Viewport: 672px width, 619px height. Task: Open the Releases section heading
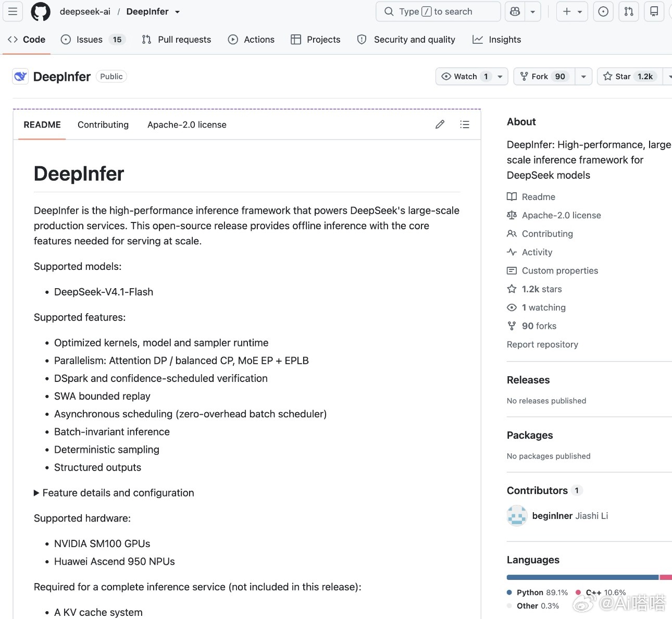coord(528,380)
